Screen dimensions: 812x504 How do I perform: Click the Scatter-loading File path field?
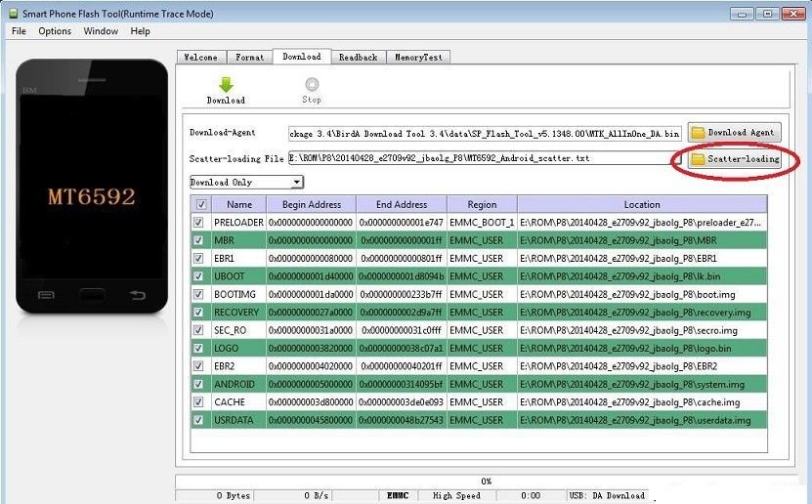[477, 158]
